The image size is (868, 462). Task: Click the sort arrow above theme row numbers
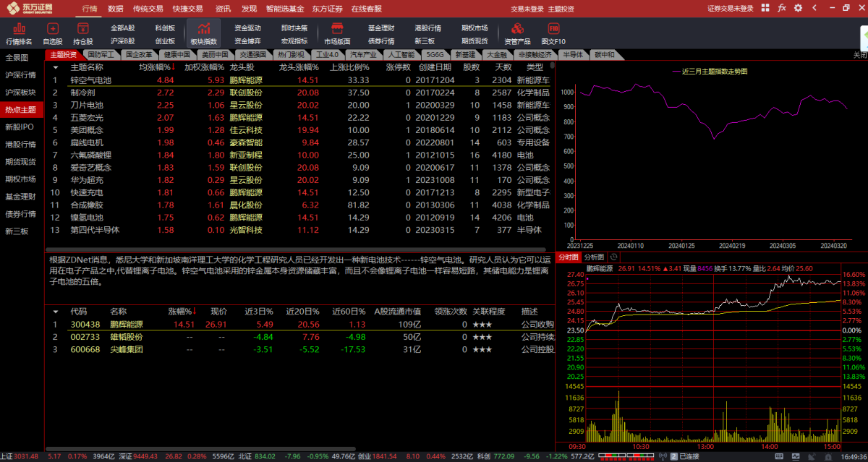(55, 67)
